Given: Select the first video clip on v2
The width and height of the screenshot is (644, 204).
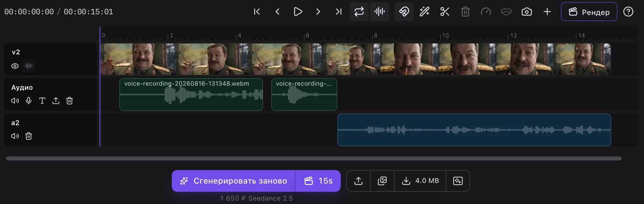Looking at the screenshot, I should [211, 59].
